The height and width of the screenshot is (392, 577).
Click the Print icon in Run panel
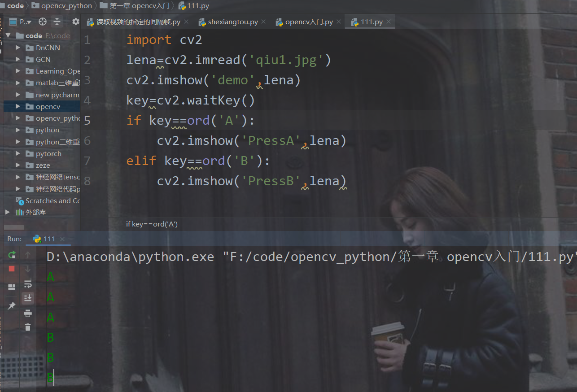coord(28,313)
